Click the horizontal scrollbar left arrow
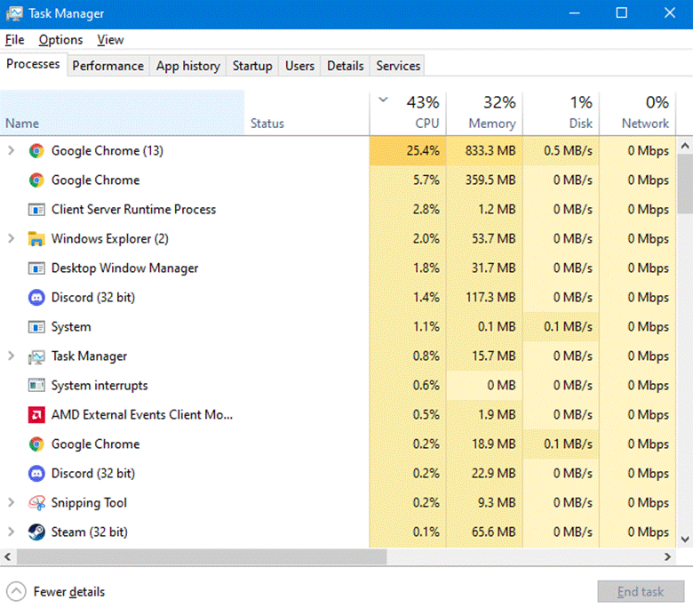 click(7, 556)
